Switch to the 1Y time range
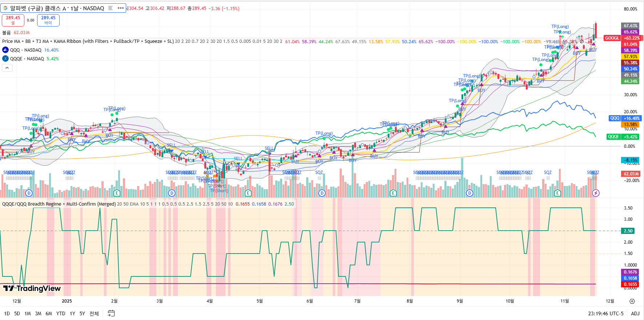 tap(72, 313)
